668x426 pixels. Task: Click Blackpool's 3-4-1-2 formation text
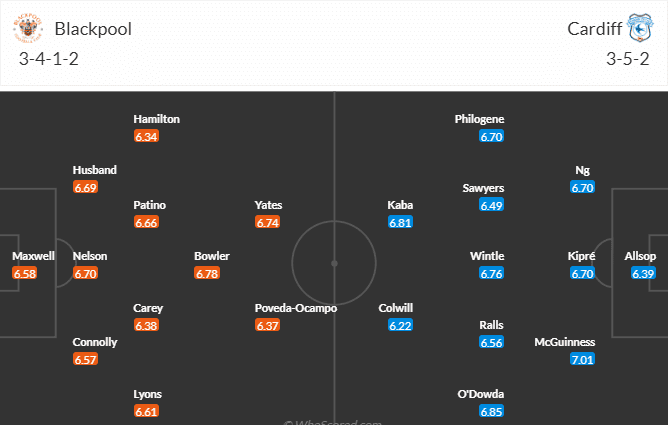point(47,59)
